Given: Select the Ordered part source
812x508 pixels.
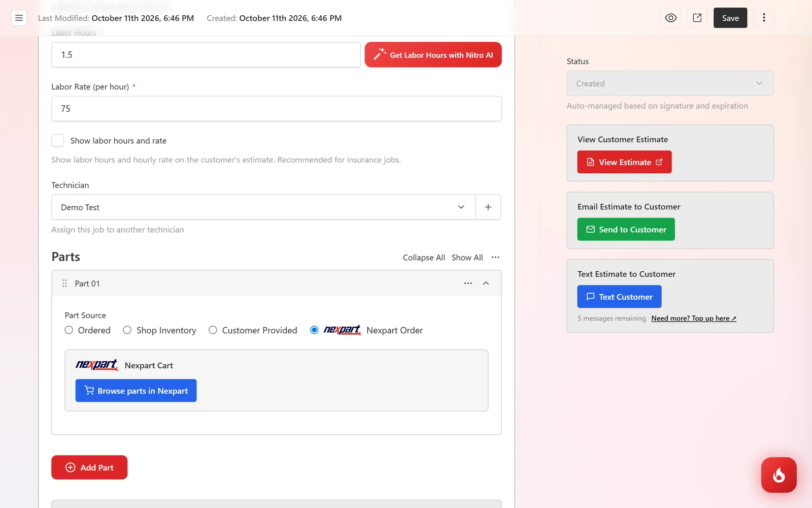Looking at the screenshot, I should [x=69, y=330].
